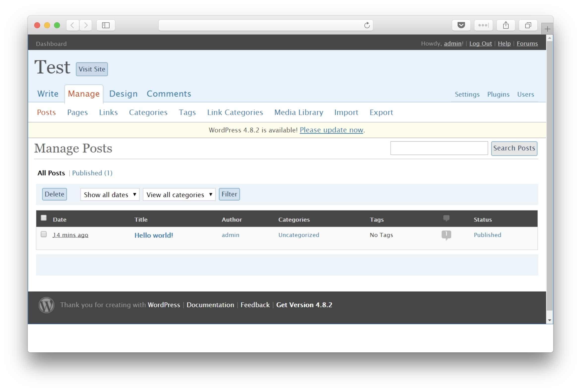Switch to the Design tab
This screenshot has width=581, height=392.
pos(123,94)
